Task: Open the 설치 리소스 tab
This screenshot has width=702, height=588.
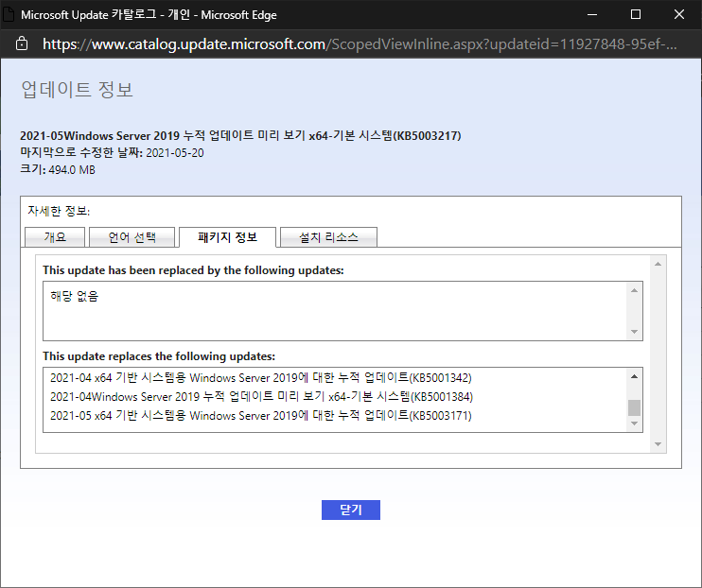Action: point(328,237)
